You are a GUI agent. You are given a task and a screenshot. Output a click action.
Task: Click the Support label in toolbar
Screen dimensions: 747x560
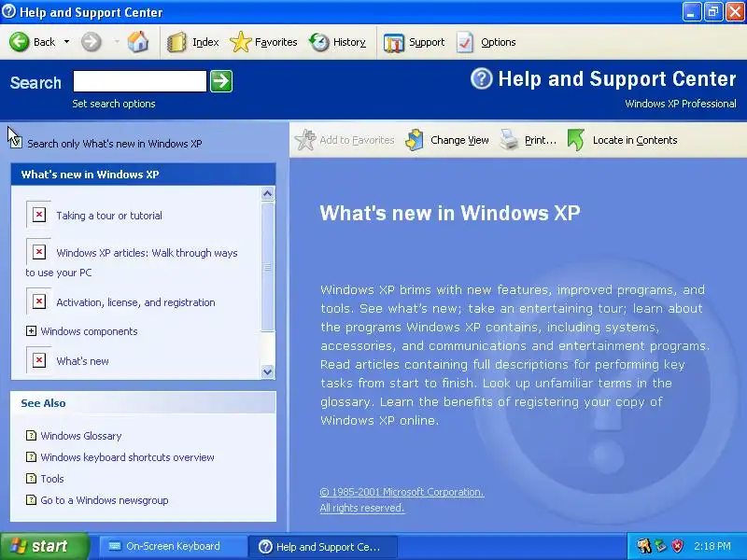click(x=427, y=42)
